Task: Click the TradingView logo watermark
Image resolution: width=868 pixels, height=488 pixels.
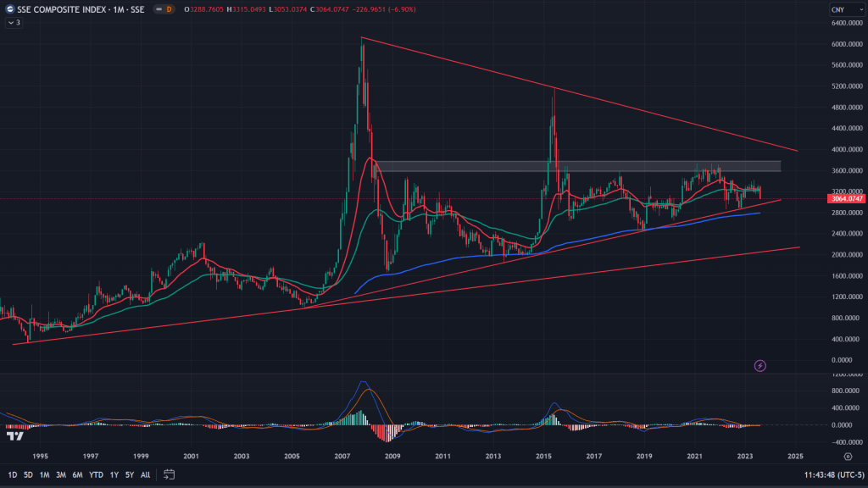Action: [14, 436]
